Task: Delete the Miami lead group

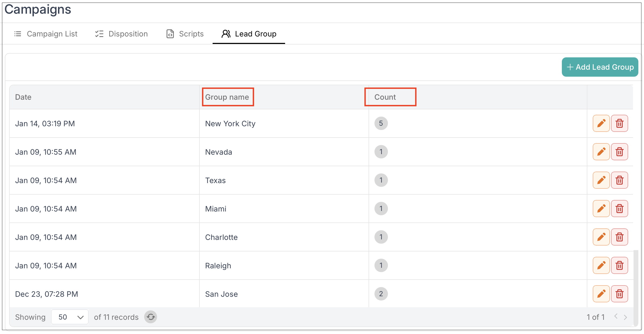Action: (x=619, y=209)
